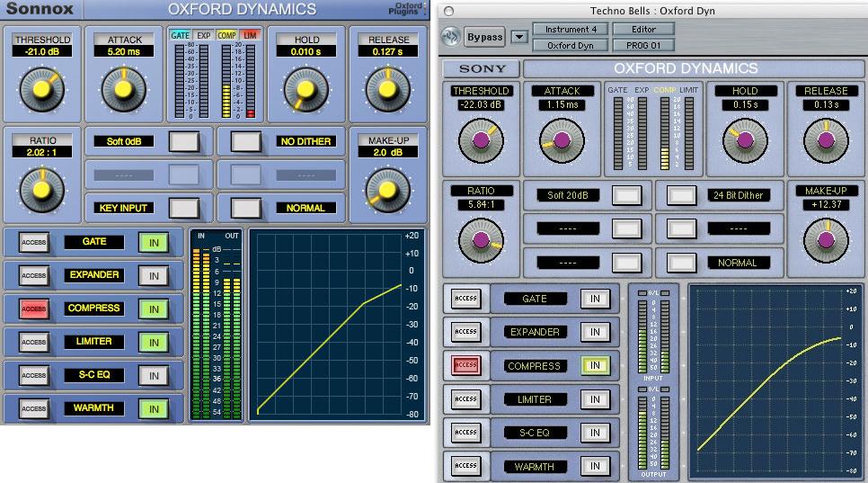Select the LIM meter tab in Sonnox
Viewport: 868px width, 483px height.
point(250,35)
